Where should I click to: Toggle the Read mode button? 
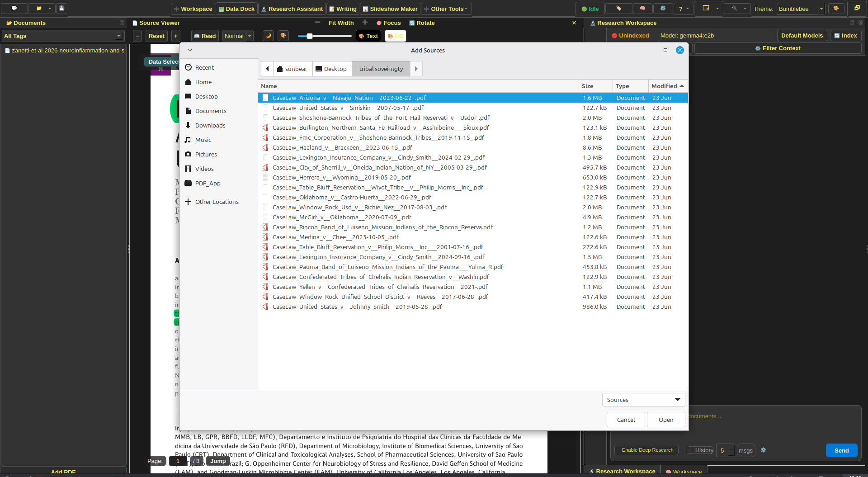click(x=205, y=36)
